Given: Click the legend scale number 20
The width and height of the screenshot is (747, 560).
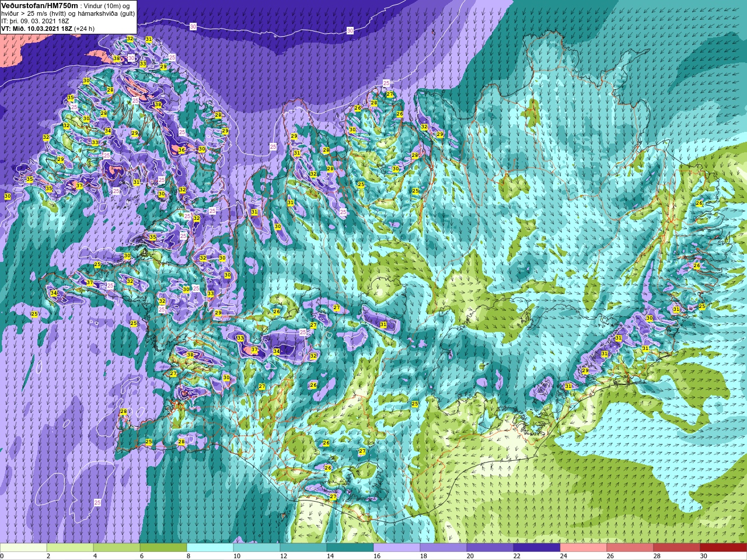Looking at the screenshot, I should [470, 556].
